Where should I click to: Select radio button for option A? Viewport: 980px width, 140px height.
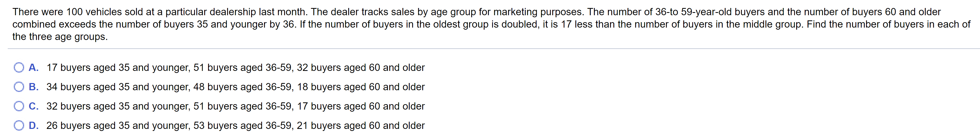(x=19, y=68)
